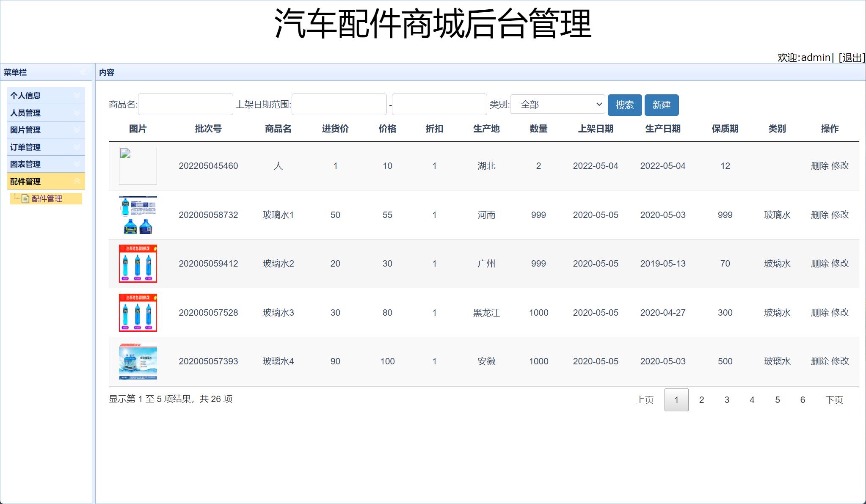Click the 商品名 search input field
The width and height of the screenshot is (866, 504).
pos(185,104)
